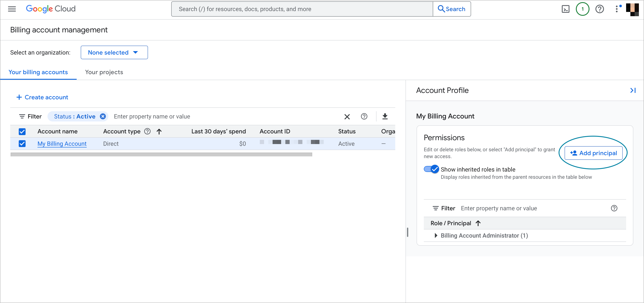Reverse sorting with the Account type arrow
The height and width of the screenshot is (303, 644).
point(159,131)
